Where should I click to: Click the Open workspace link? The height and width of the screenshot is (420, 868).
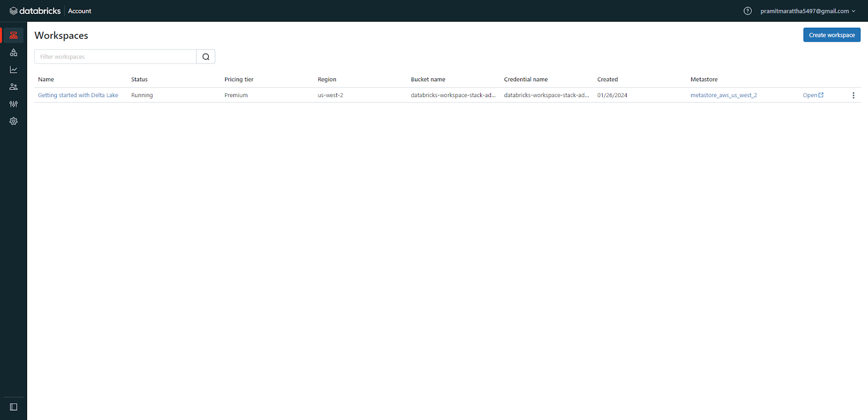click(813, 95)
